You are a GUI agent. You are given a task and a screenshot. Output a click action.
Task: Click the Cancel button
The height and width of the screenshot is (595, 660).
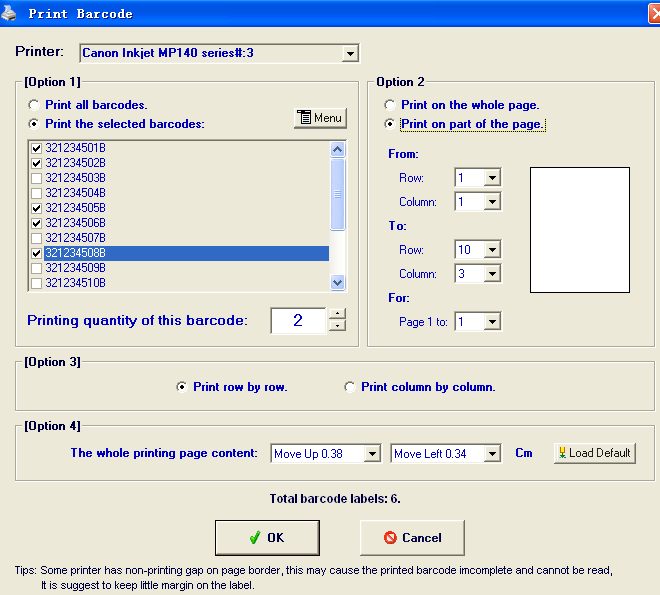pyautogui.click(x=412, y=538)
